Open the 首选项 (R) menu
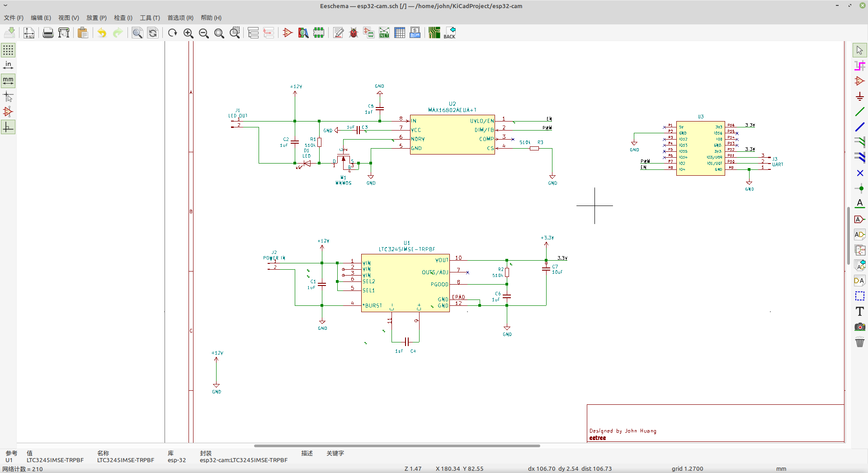This screenshot has height=473, width=868. pos(180,18)
